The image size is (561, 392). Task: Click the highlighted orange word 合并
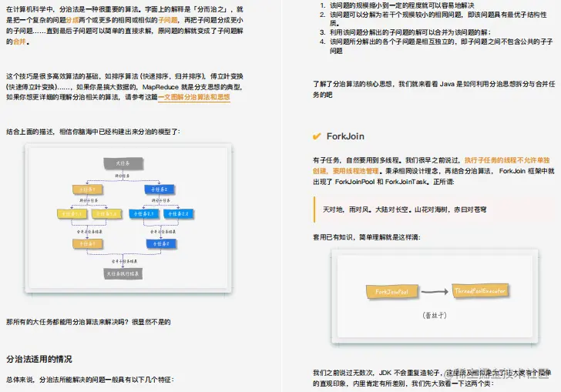(x=20, y=42)
